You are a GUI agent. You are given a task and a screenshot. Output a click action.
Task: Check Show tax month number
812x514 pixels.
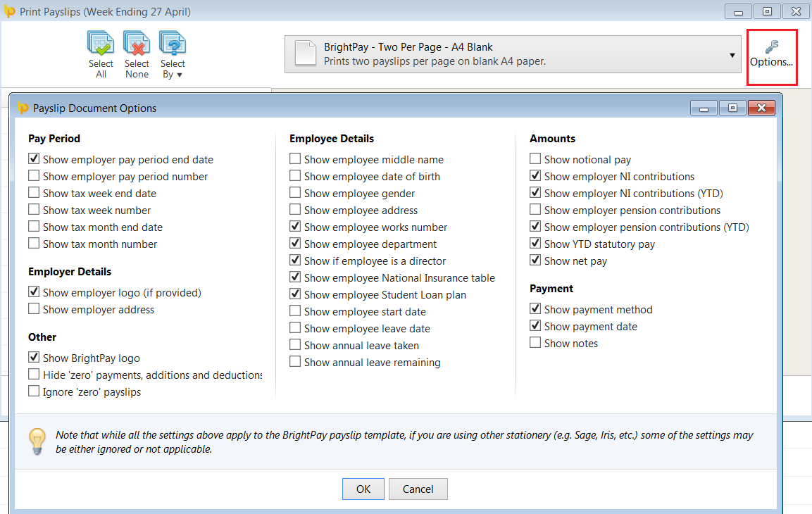(x=35, y=244)
